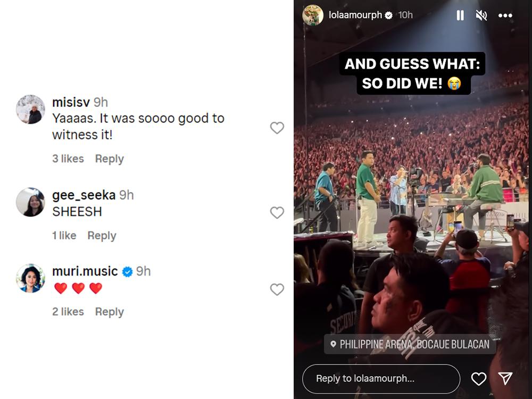Click lolaamourph's story profile picture
The height and width of the screenshot is (399, 532).
click(x=313, y=15)
